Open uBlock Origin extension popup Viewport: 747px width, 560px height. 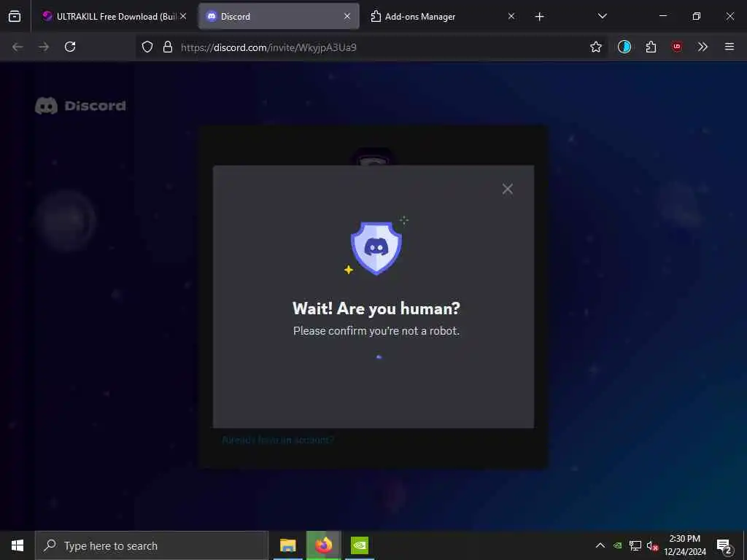pos(677,47)
